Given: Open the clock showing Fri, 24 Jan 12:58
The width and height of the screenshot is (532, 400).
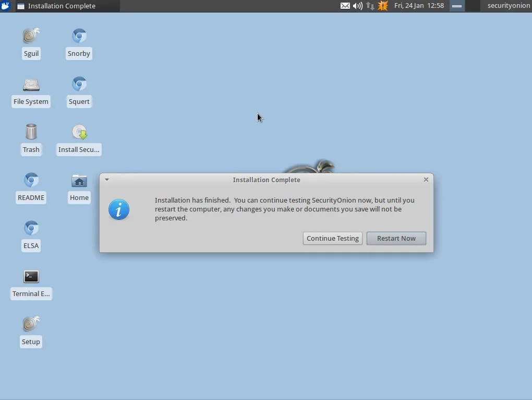Looking at the screenshot, I should click(419, 6).
